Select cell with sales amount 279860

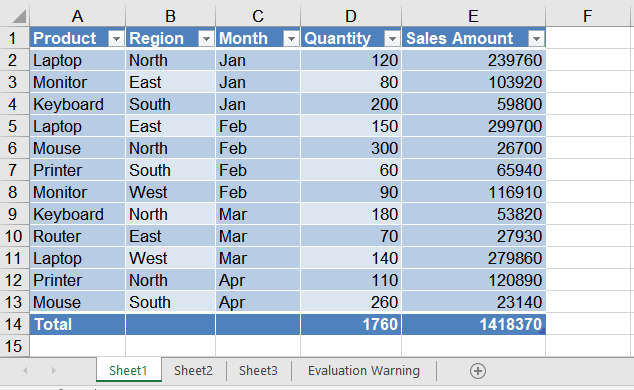(x=473, y=258)
